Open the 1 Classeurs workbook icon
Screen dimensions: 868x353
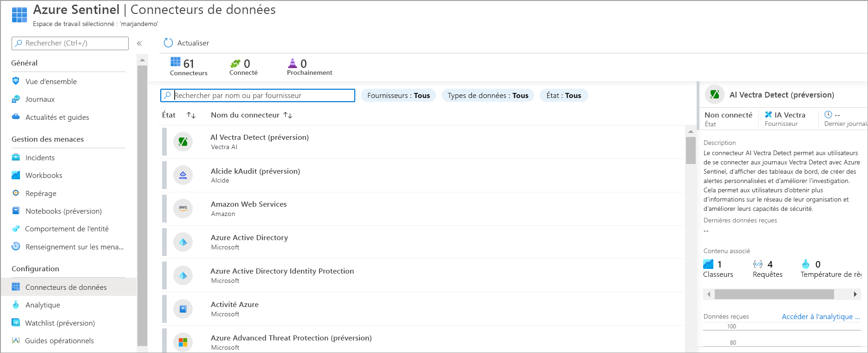[708, 264]
